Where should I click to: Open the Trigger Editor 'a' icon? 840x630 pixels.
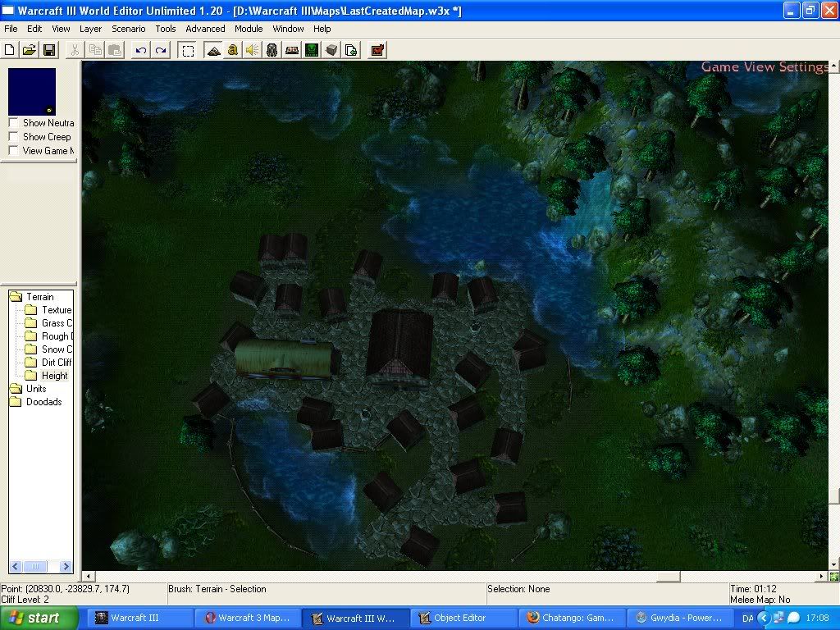click(x=232, y=50)
